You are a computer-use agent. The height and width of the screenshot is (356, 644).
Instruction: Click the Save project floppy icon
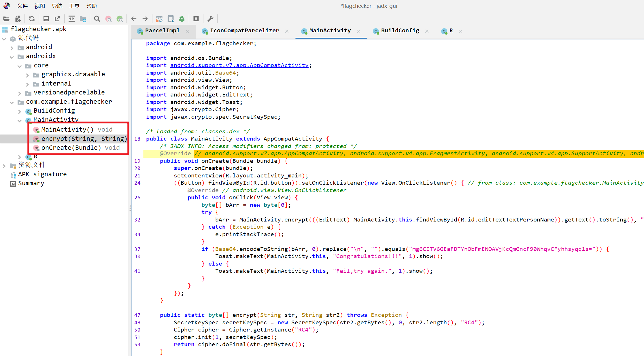click(46, 19)
